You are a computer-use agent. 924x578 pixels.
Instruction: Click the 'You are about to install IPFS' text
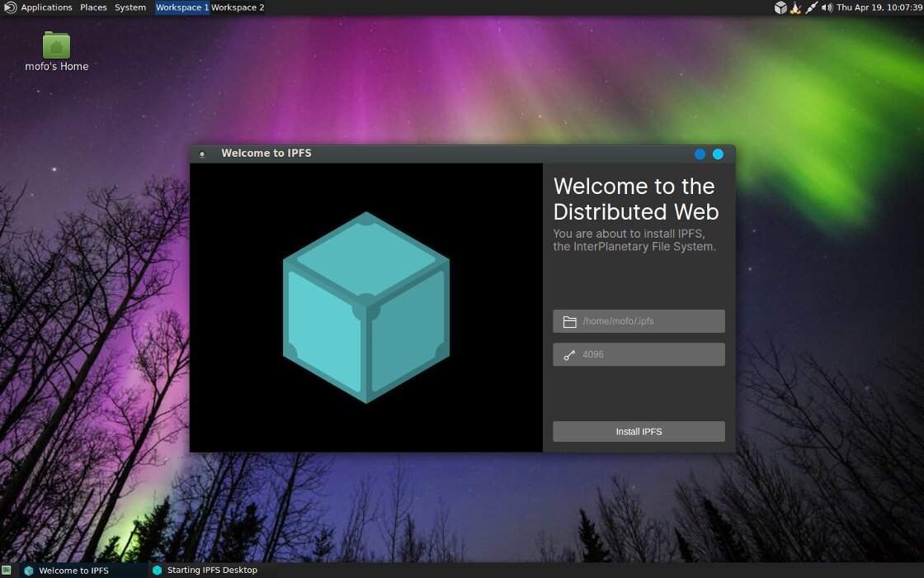pos(634,240)
